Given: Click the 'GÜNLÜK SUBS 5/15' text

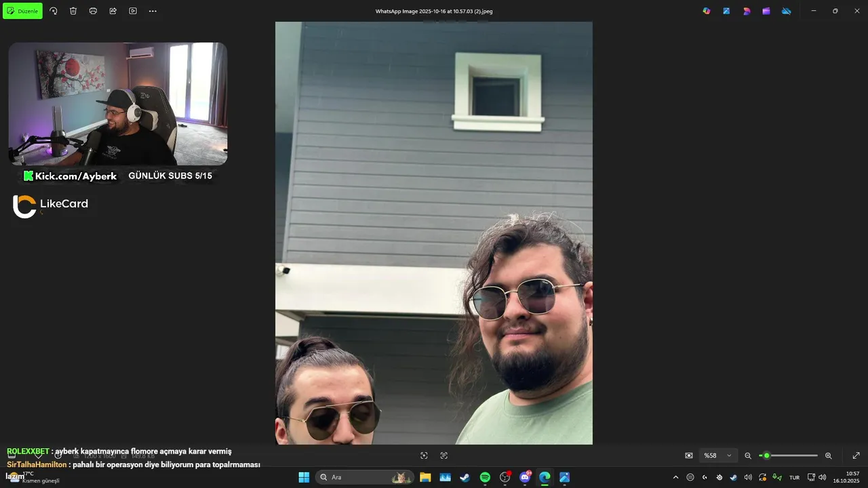Looking at the screenshot, I should click(170, 176).
